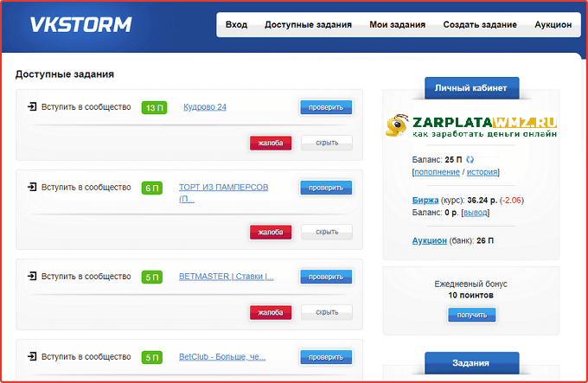The height and width of the screenshot is (383, 588).
Task: Click скрыть under BETMASTER task
Action: click(327, 312)
